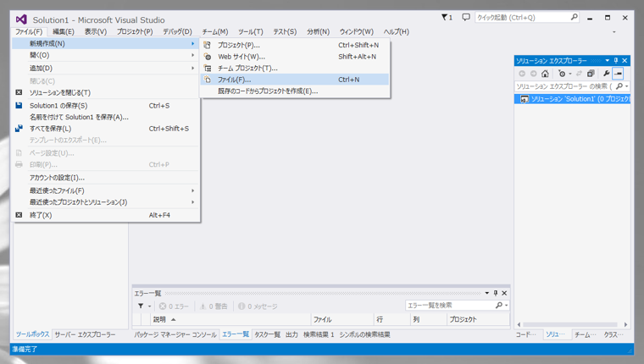
Task: Open the 編集(E) menu
Action: pyautogui.click(x=64, y=31)
